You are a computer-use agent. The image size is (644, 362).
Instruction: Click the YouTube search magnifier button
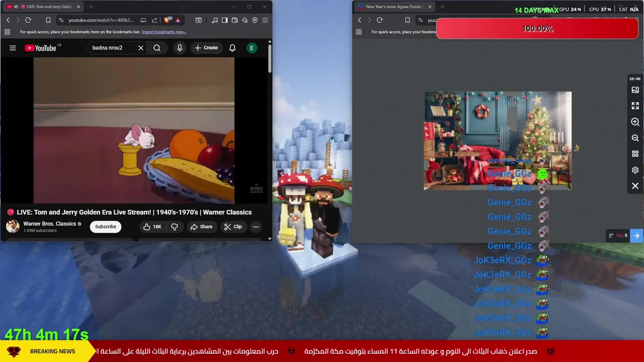point(157,48)
